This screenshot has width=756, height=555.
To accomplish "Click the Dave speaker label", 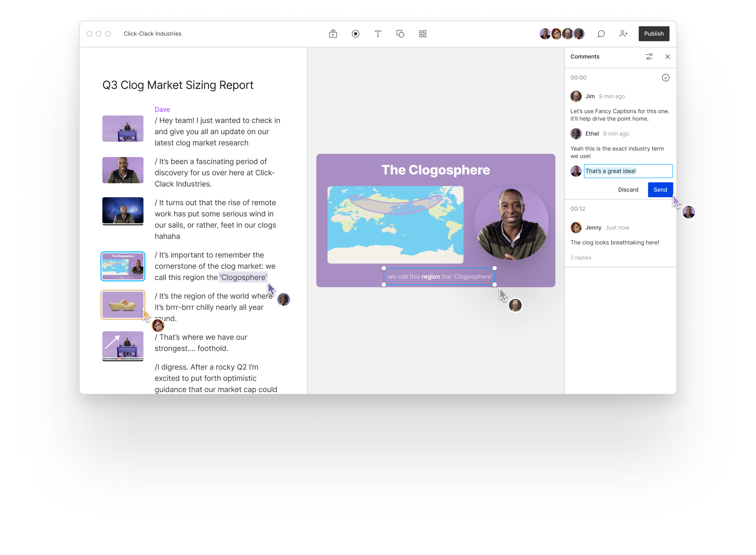I will [x=162, y=109].
